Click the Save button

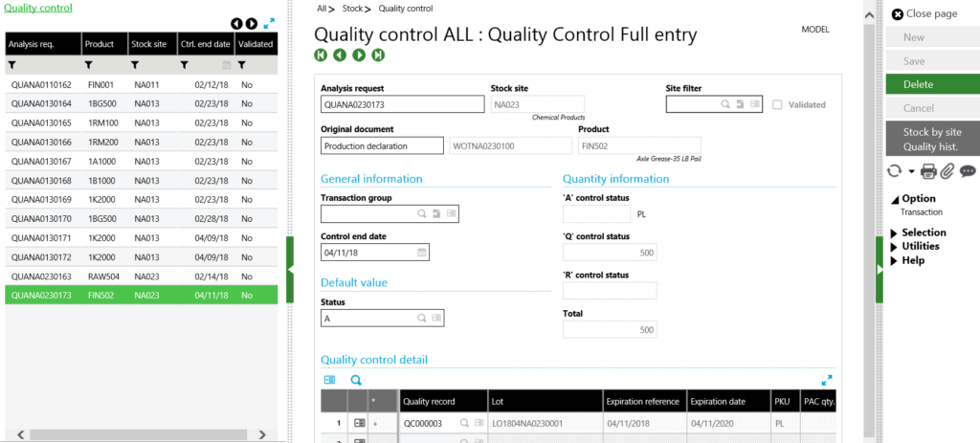(x=932, y=60)
